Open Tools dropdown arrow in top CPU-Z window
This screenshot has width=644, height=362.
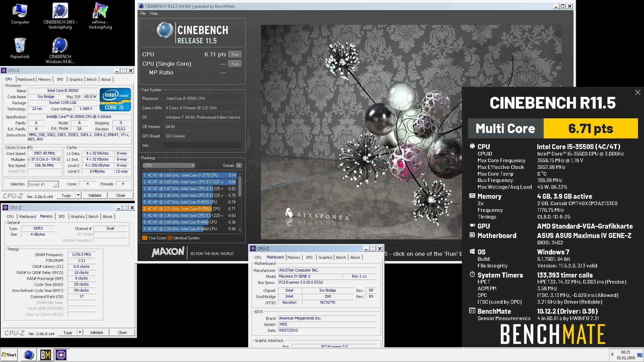coord(78,195)
